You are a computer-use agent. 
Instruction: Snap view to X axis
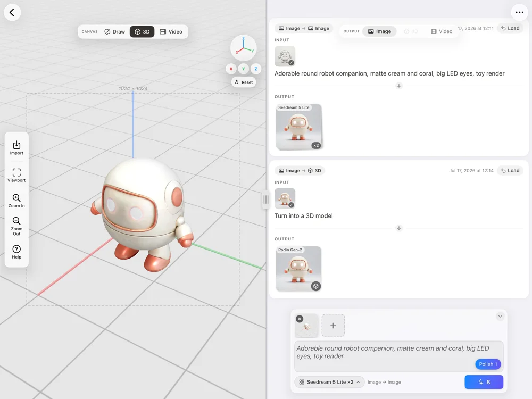[231, 69]
